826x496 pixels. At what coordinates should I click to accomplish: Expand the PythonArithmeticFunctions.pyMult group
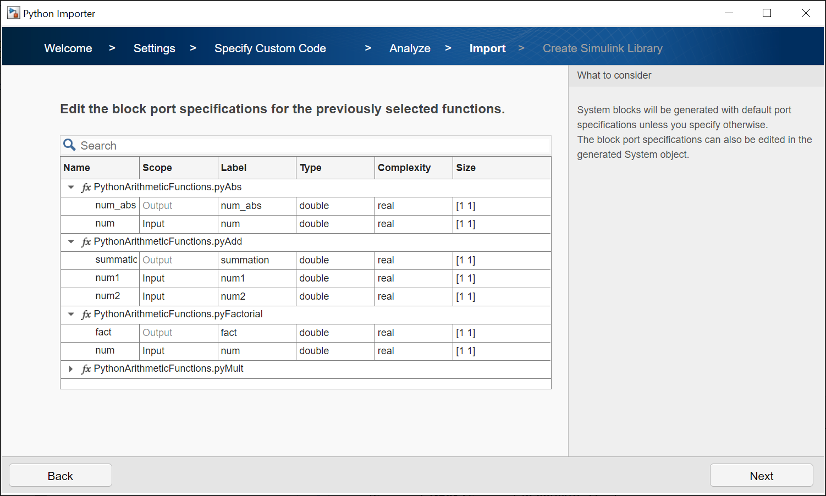click(71, 369)
